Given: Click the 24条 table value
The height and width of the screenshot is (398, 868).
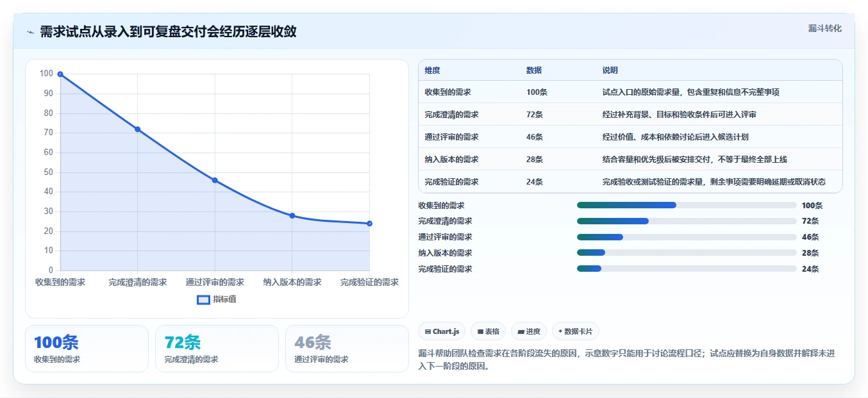Looking at the screenshot, I should (535, 182).
